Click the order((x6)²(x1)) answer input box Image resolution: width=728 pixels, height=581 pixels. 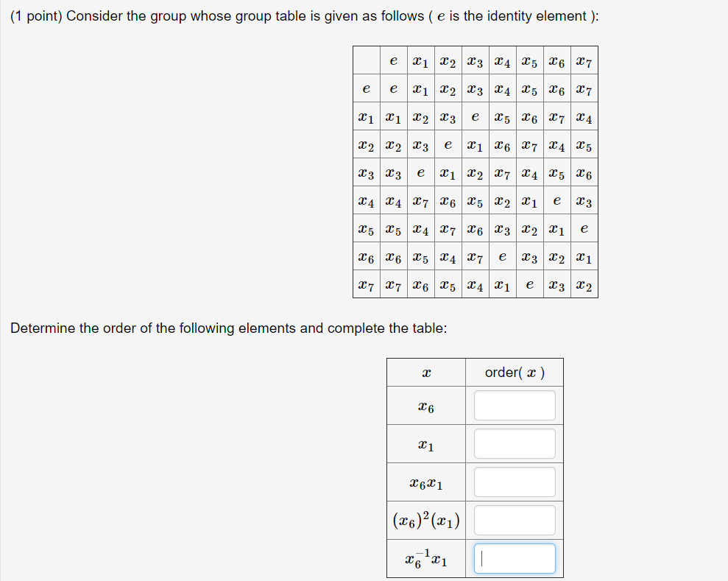tap(515, 520)
